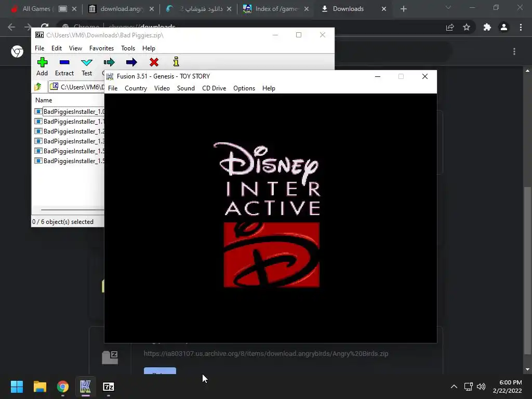The width and height of the screenshot is (532, 399).
Task: Open Chrome three-dot main menu
Action: (x=521, y=27)
